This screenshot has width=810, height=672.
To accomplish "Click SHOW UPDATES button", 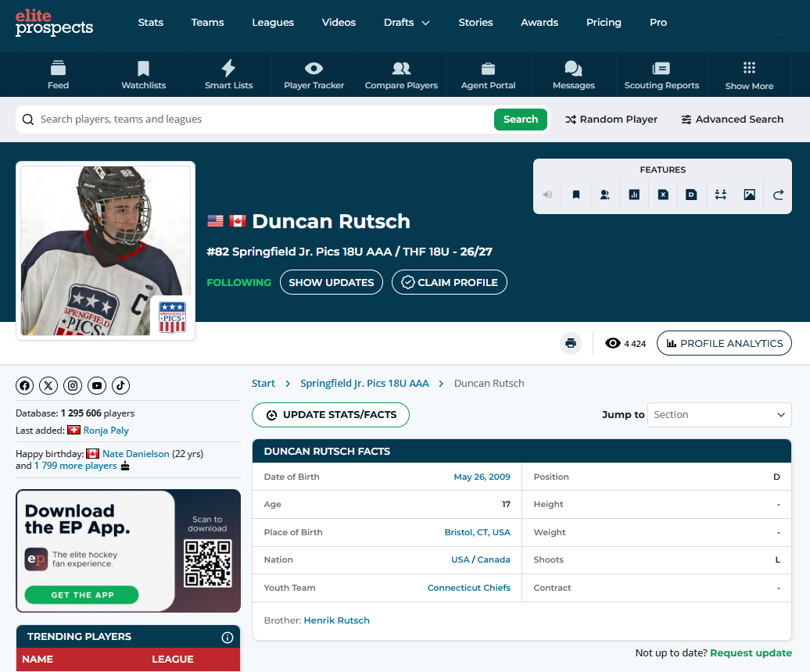I will point(332,282).
